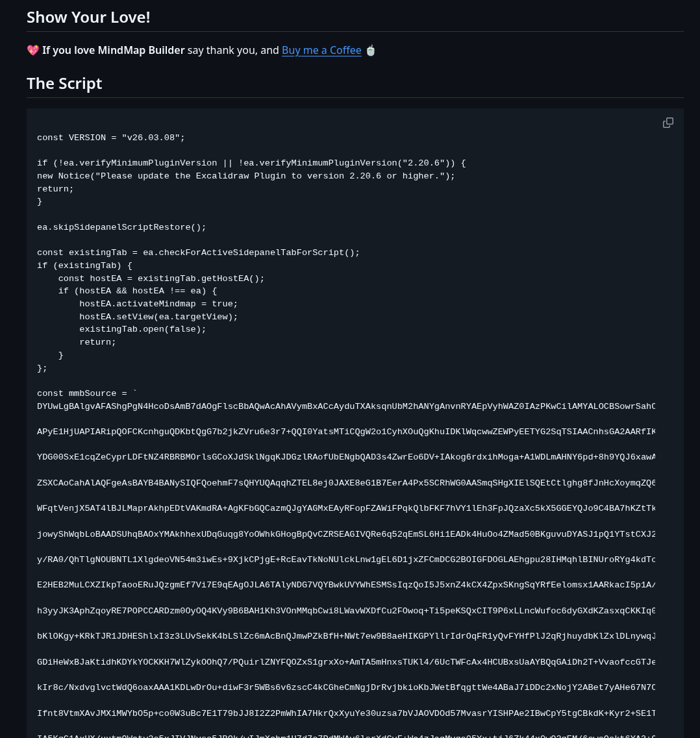Click the sparkling heart emoji
The height and width of the screenshot is (738, 700).
[33, 50]
